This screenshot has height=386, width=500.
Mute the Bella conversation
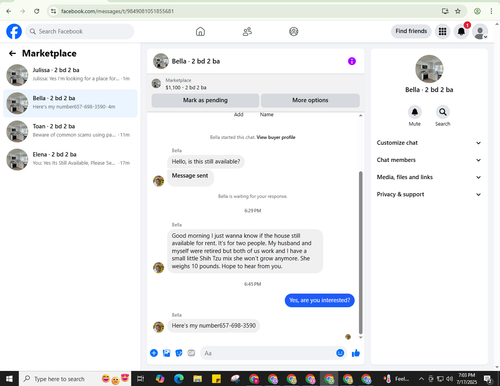point(415,112)
